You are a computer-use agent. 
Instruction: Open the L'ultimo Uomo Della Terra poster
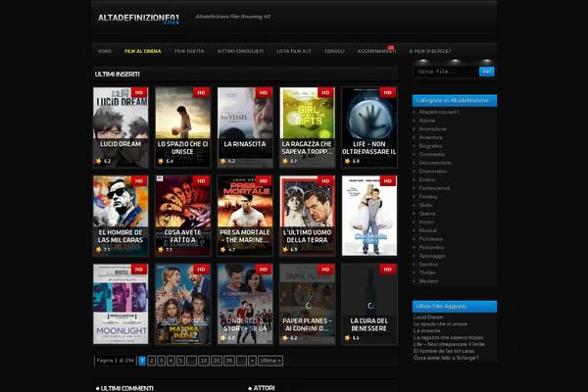click(x=308, y=216)
